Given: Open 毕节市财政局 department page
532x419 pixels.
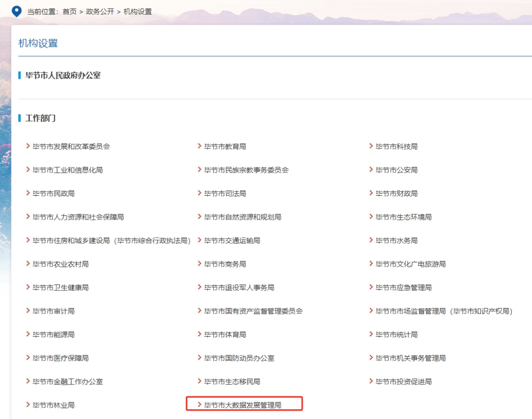Looking at the screenshot, I should pyautogui.click(x=397, y=194).
